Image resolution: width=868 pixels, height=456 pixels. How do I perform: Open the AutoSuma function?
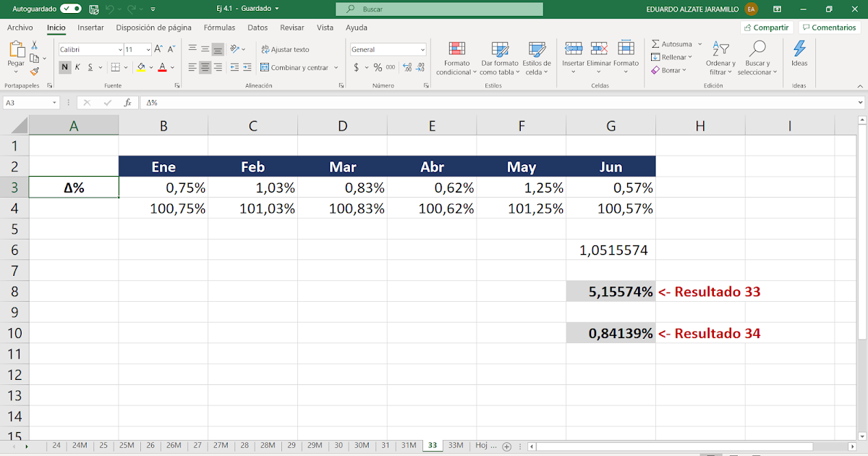pos(674,43)
